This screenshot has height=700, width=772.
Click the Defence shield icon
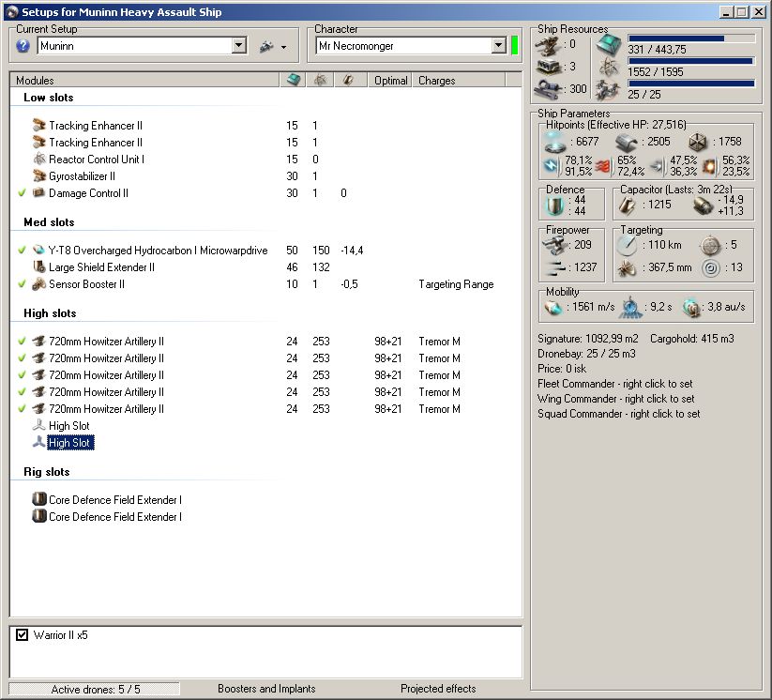point(555,205)
